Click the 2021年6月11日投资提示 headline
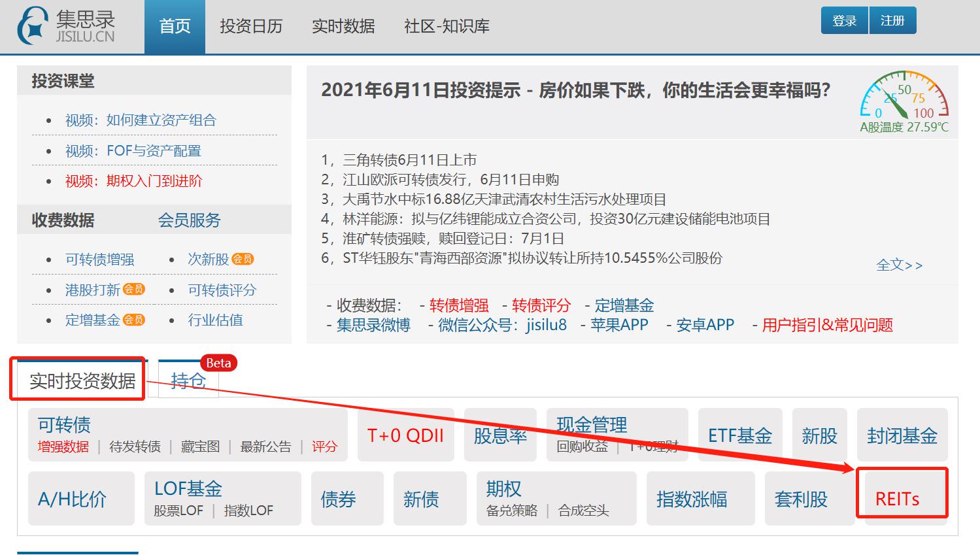Screen dimensions: 980x555 point(575,90)
